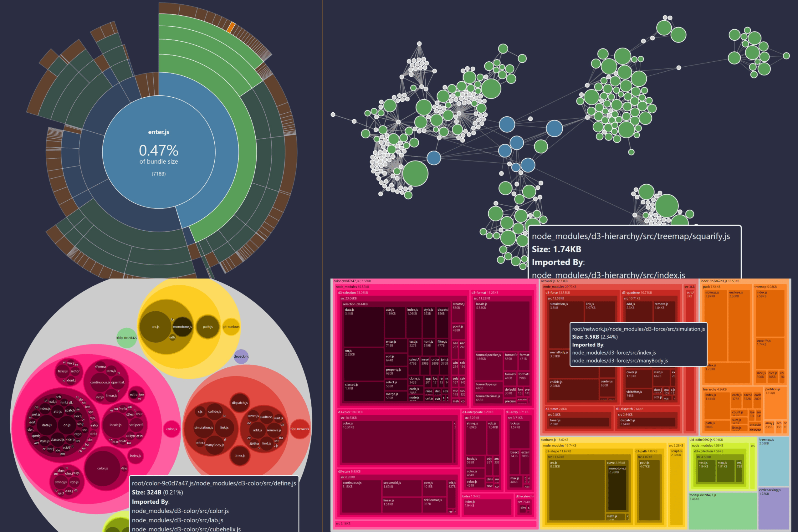Select dispatch.js circle in red pack

pyautogui.click(x=240, y=403)
